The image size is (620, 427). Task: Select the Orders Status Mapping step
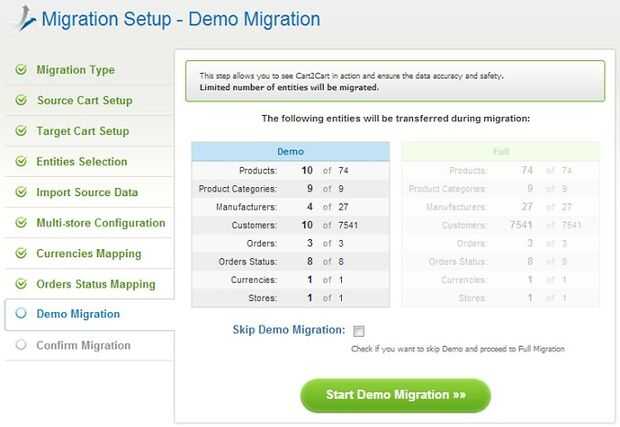pyautogui.click(x=96, y=284)
